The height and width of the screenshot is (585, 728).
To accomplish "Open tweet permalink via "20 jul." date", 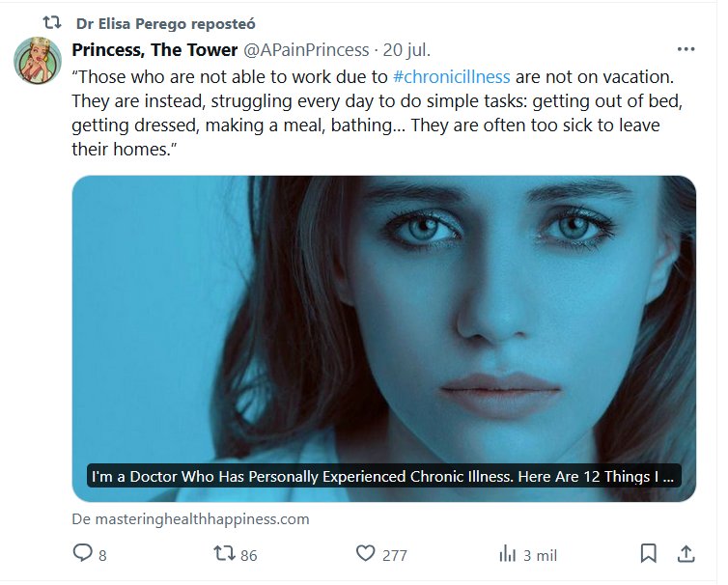I will pyautogui.click(x=406, y=49).
